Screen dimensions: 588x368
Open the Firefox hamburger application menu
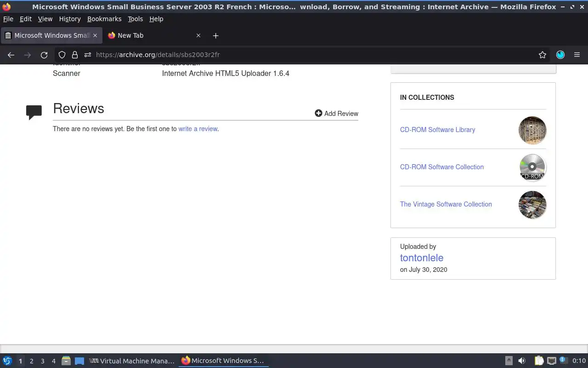click(577, 55)
